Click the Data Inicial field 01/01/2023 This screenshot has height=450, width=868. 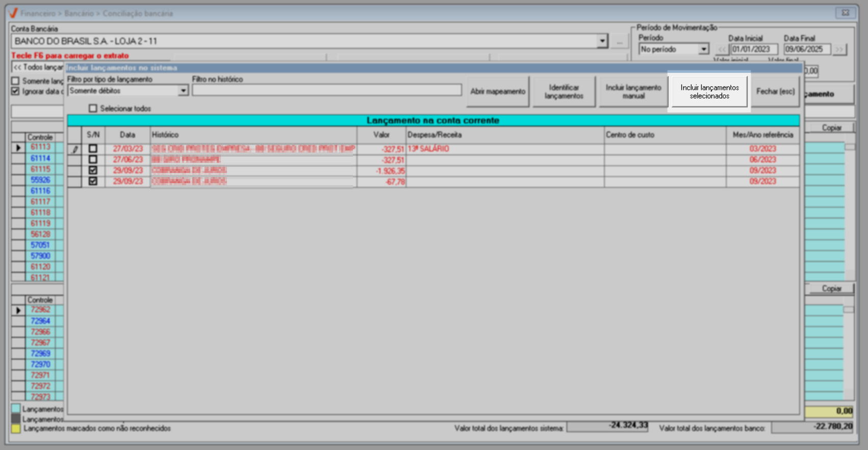754,49
